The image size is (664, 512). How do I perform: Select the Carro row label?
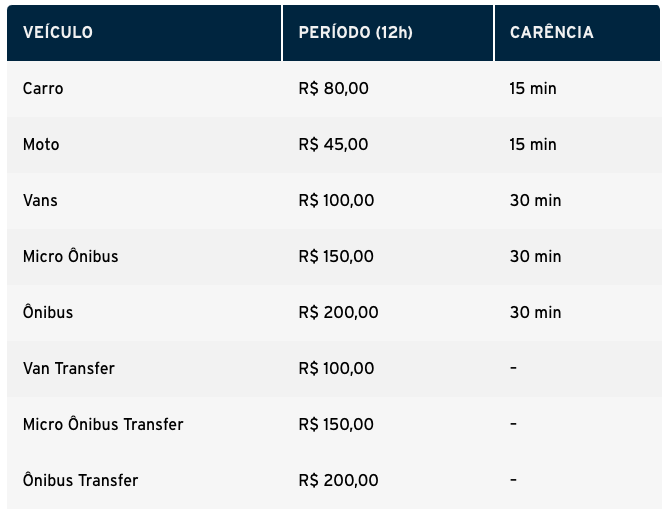[x=43, y=88]
